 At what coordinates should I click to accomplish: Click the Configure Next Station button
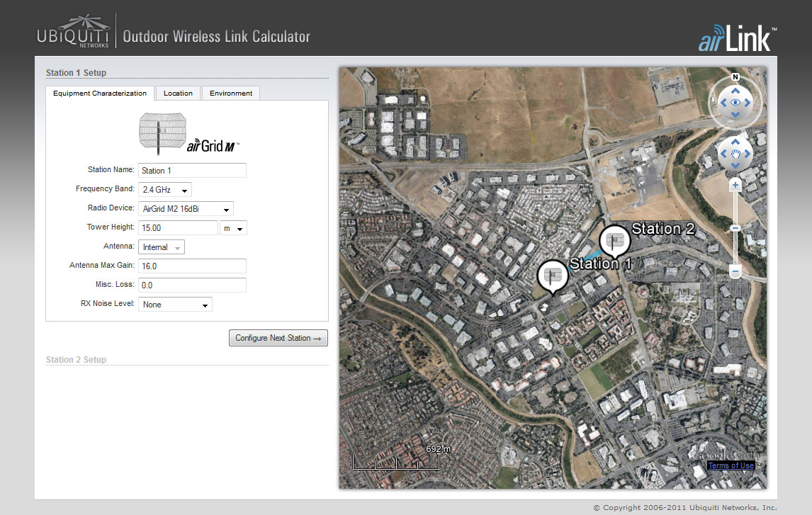(x=278, y=338)
